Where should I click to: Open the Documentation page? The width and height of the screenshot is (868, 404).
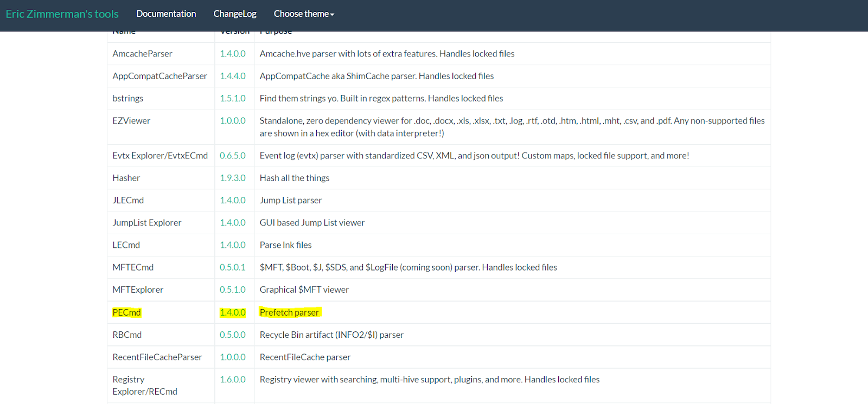[x=166, y=14]
